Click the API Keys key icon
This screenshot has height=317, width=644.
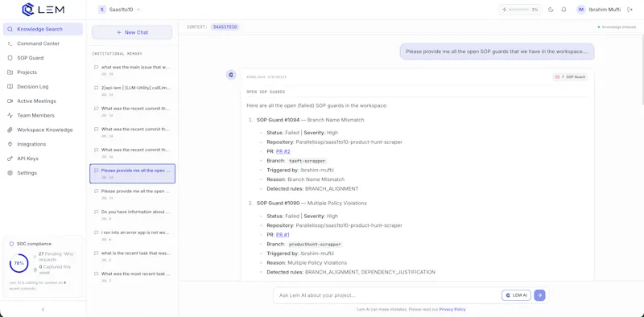tap(10, 158)
